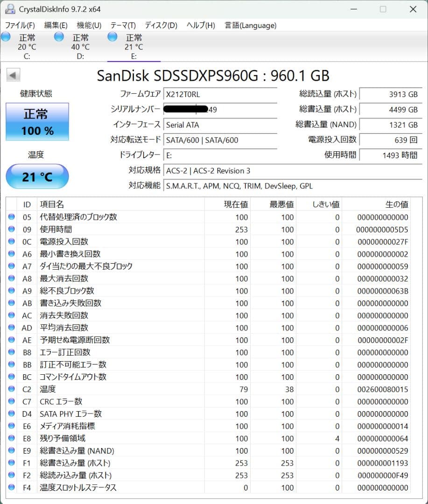Click the blue dot beside 温度 attribute C2
The image size is (428, 504).
click(12, 389)
